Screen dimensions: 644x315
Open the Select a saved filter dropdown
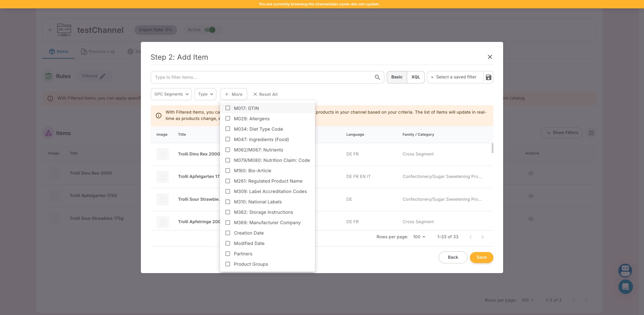(455, 77)
